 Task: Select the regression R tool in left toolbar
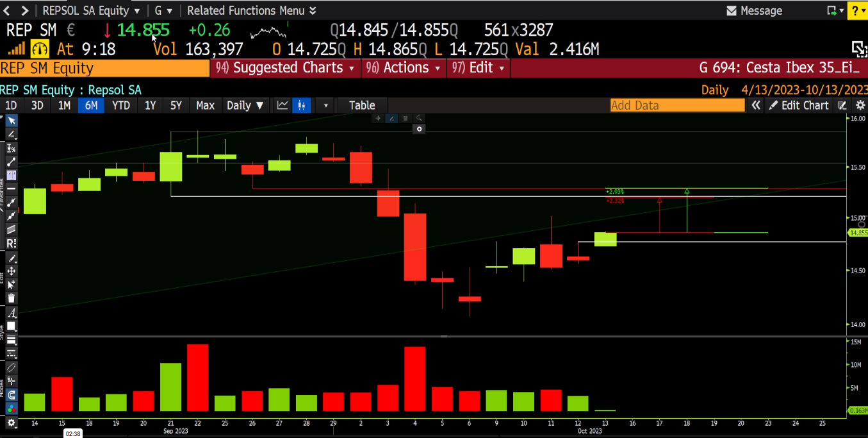(12, 244)
